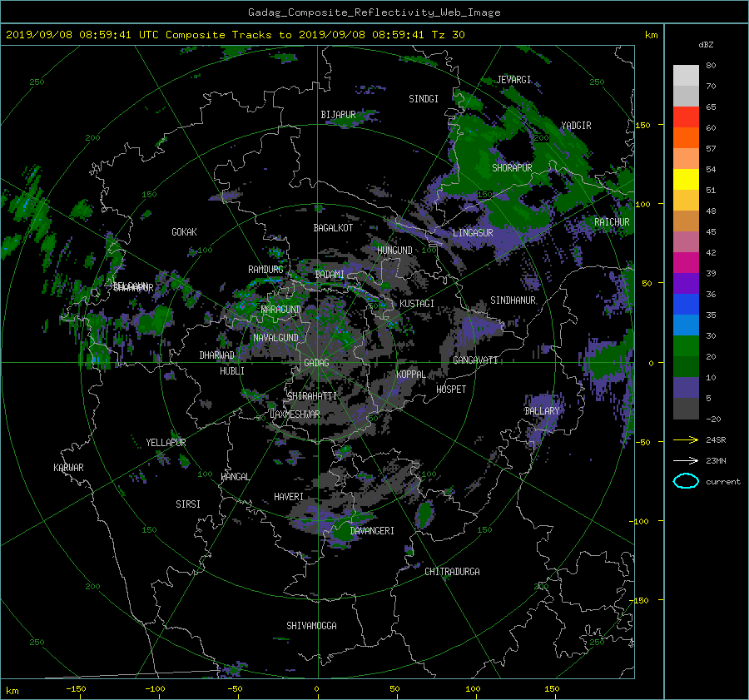This screenshot has width=749, height=700.
Task: Click the yellow 24SR arrow legend icon
Action: tap(686, 439)
